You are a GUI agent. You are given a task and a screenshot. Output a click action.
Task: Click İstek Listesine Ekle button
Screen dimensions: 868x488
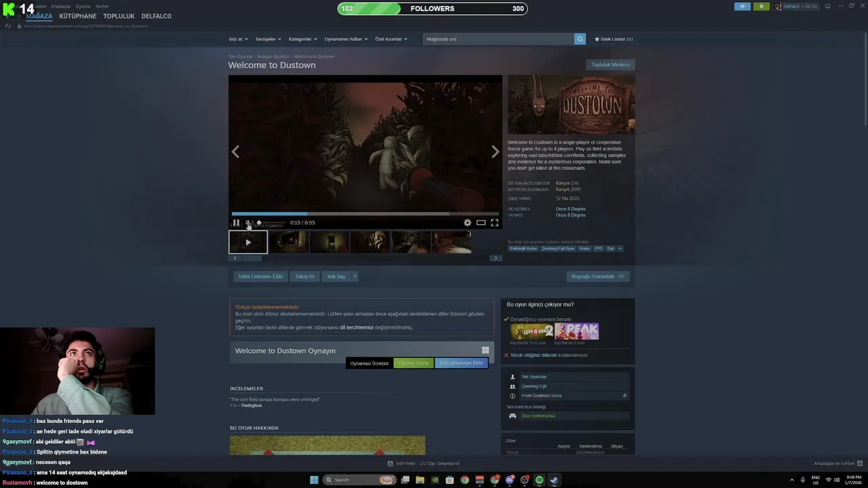260,277
